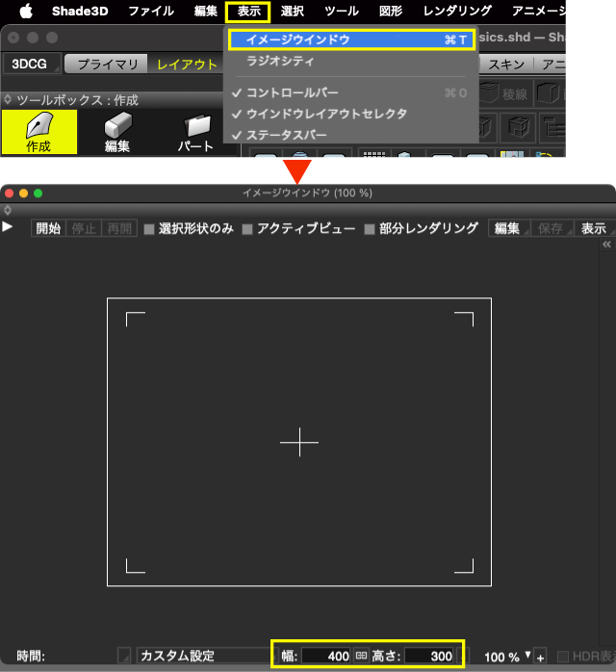This screenshot has height=672, width=616.
Task: Enable 選択形状のみ checkbox
Action: pos(149,229)
